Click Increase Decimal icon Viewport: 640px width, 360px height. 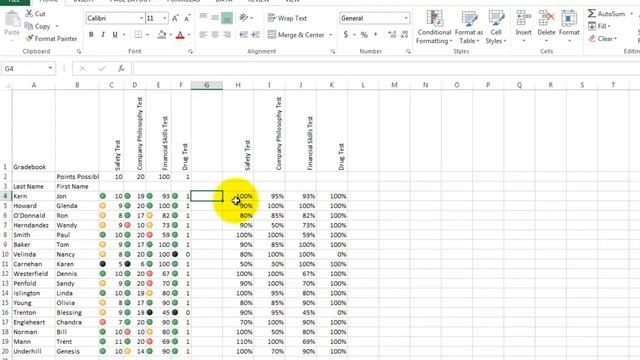click(x=392, y=35)
